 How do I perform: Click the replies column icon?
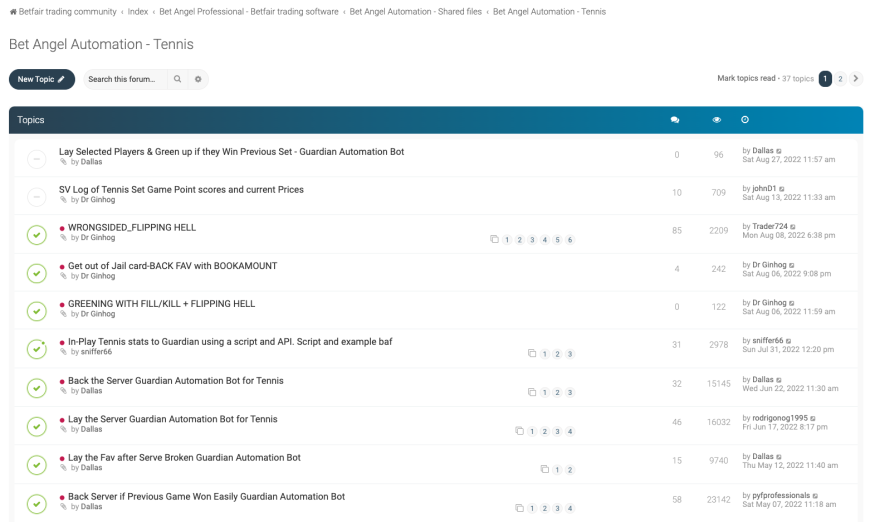click(675, 120)
